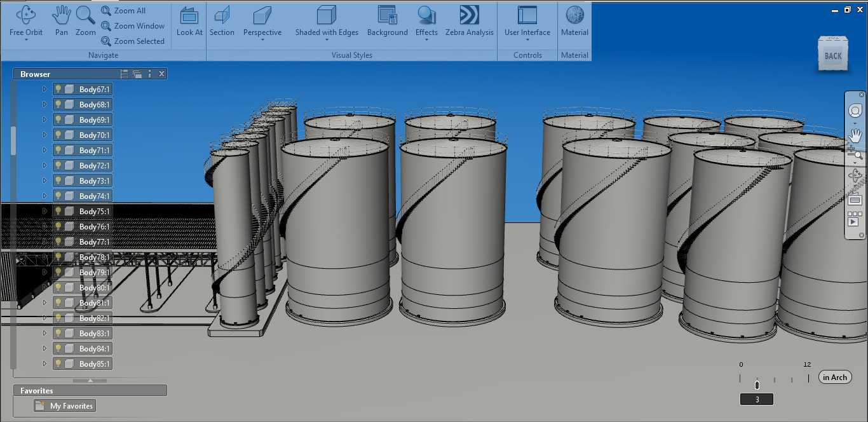Click show motion play icon in navigation bar
Screen dimensions: 868x422
pyautogui.click(x=854, y=222)
